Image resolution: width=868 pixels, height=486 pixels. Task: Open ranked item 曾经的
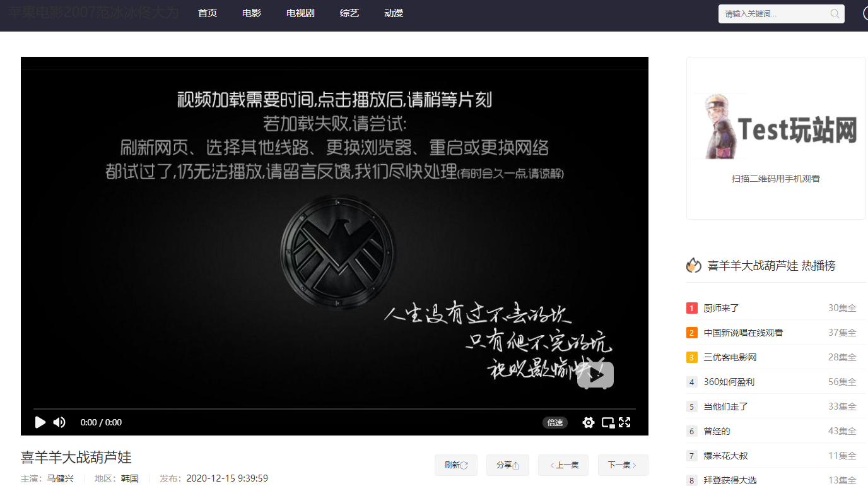pos(717,431)
